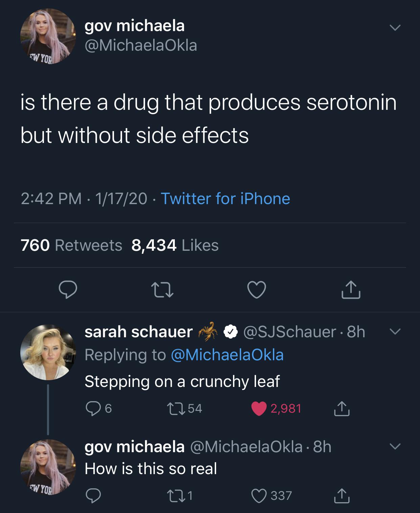Reply to "How is this so real"
Image resolution: width=420 pixels, height=513 pixels.
tap(94, 495)
